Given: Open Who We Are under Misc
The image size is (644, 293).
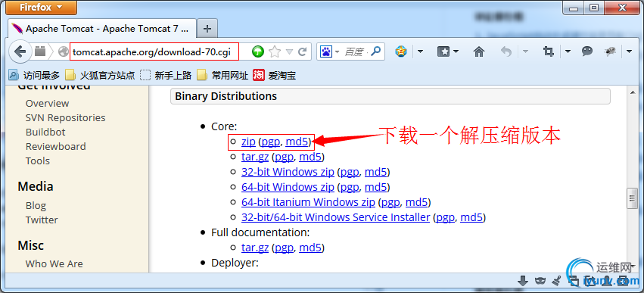Looking at the screenshot, I should pos(54,263).
